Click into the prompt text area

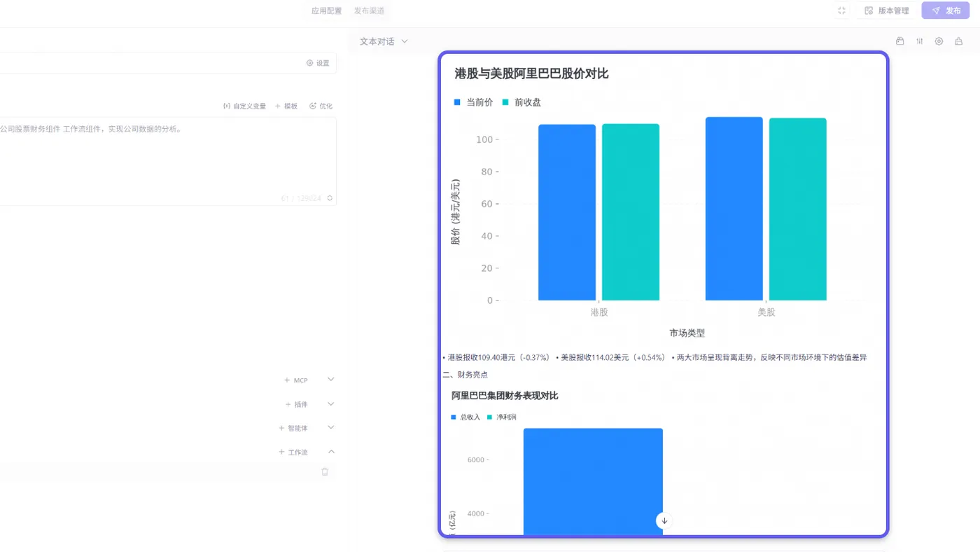(168, 161)
